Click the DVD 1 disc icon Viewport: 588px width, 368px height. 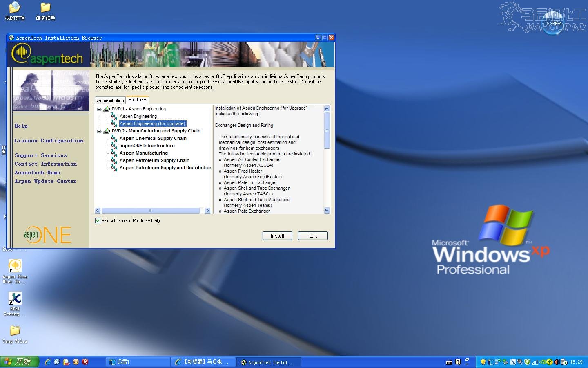pos(107,109)
